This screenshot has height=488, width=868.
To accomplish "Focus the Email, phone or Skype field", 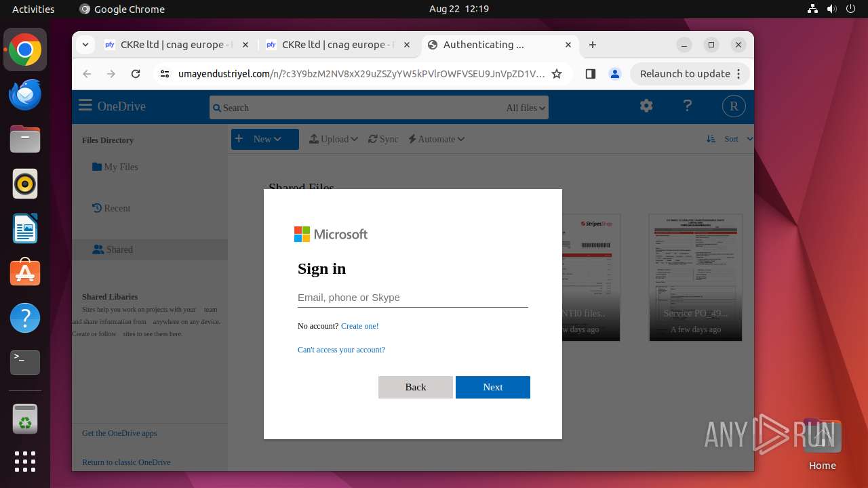I will [413, 298].
